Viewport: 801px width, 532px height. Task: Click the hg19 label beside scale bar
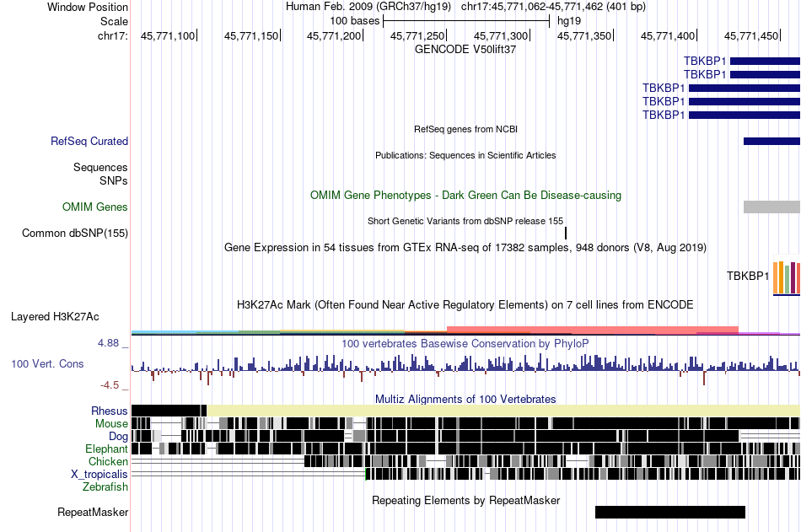pos(569,21)
